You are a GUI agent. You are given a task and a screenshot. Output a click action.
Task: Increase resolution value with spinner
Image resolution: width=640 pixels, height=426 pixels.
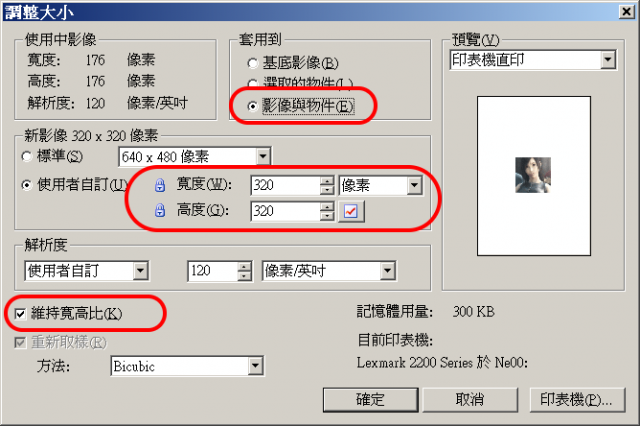pos(244,266)
